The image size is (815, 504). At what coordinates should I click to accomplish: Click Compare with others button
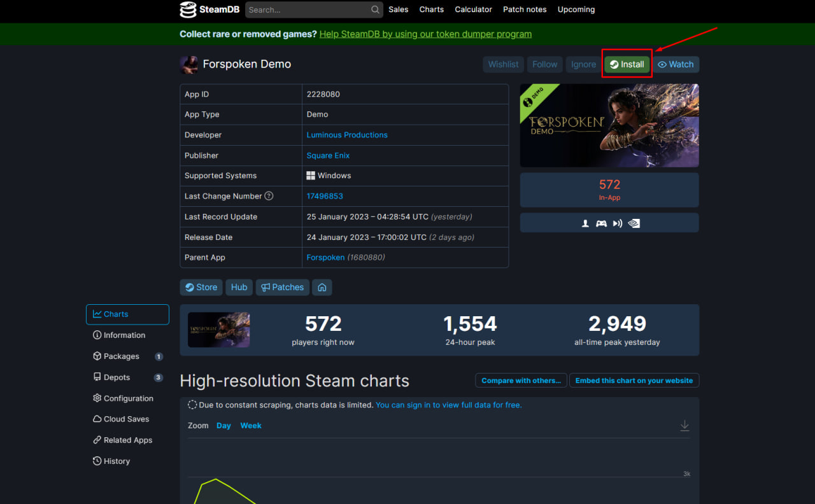[521, 381]
